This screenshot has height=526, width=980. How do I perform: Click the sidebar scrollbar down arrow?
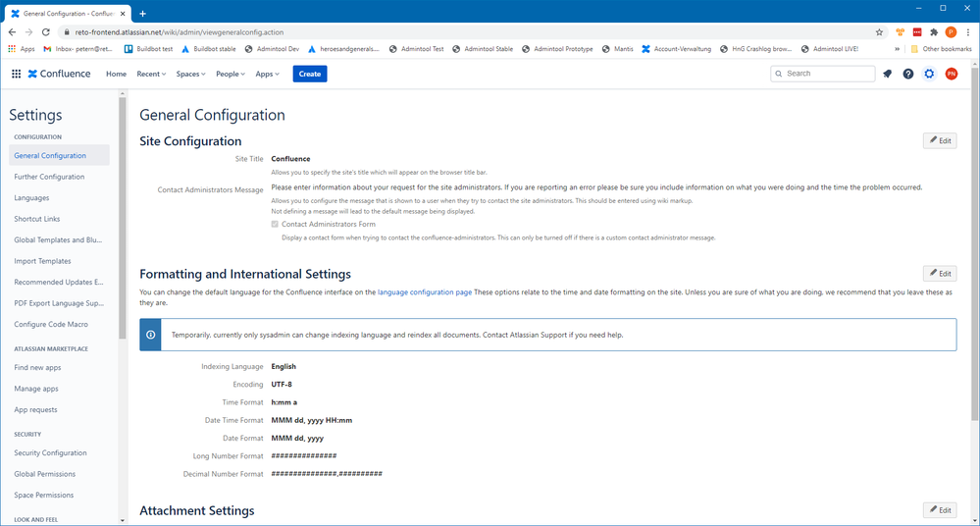click(x=122, y=520)
